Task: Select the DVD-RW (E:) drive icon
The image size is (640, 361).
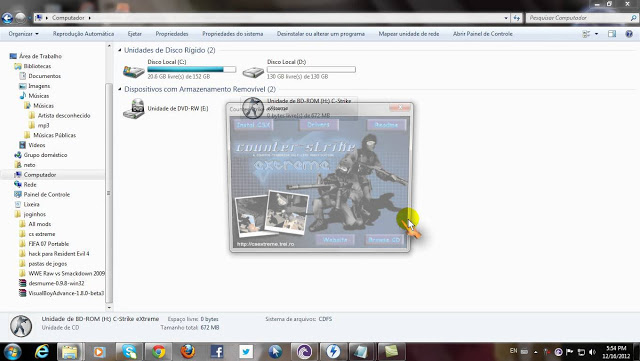Action: pos(134,109)
